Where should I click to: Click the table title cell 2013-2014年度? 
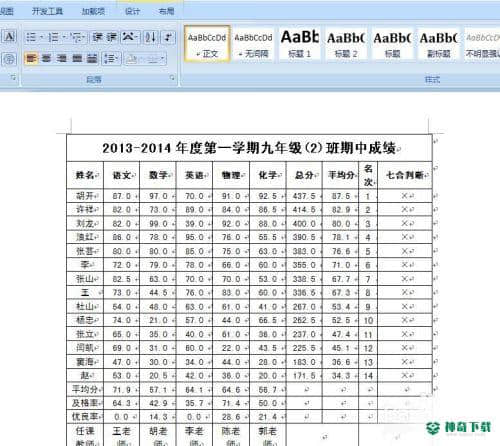pyautogui.click(x=249, y=148)
